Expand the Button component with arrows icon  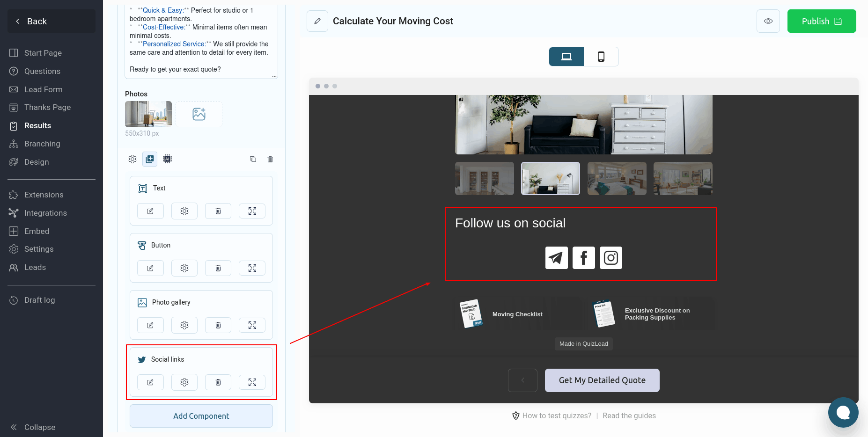(252, 268)
